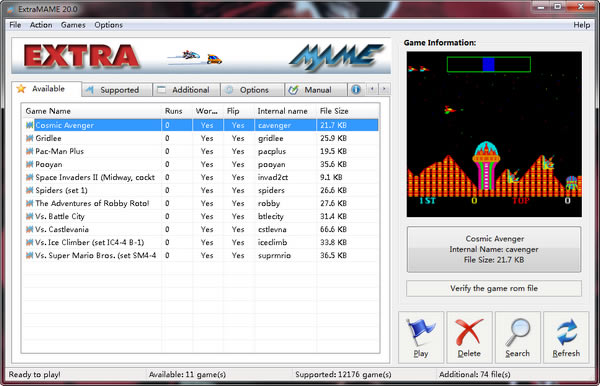The image size is (600, 386).
Task: Click the Manual tab checkmark icon
Action: point(293,90)
